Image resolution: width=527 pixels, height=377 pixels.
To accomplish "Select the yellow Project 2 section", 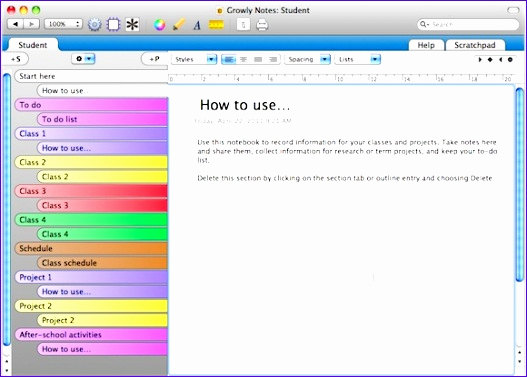I will click(91, 306).
